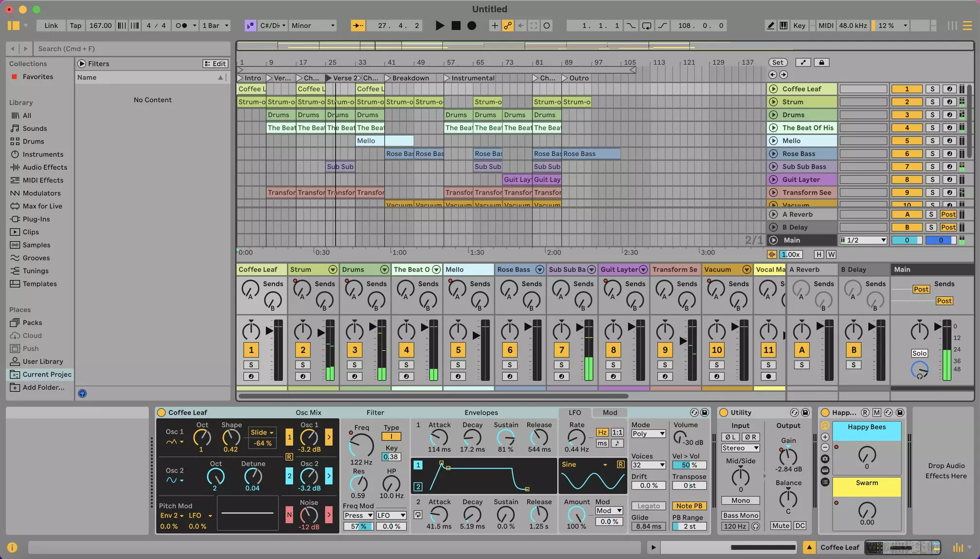980x559 pixels.
Task: Click the Stop transport button
Action: (x=456, y=25)
